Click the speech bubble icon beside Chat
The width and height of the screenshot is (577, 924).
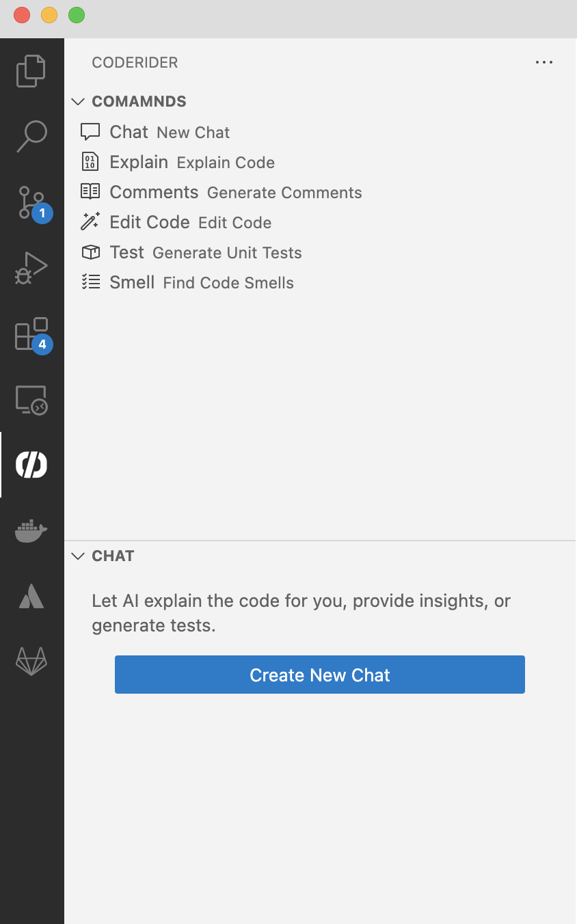[90, 131]
